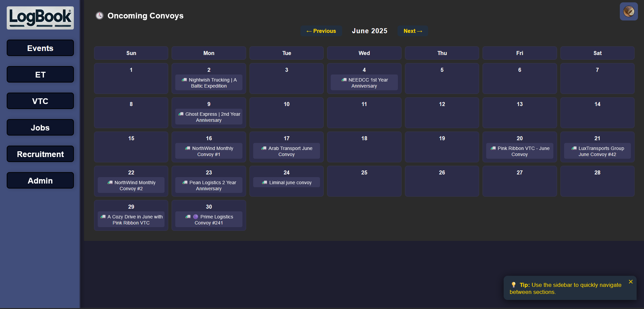Click the LogBook logo
Image resolution: width=644 pixels, height=309 pixels.
pos(40,17)
